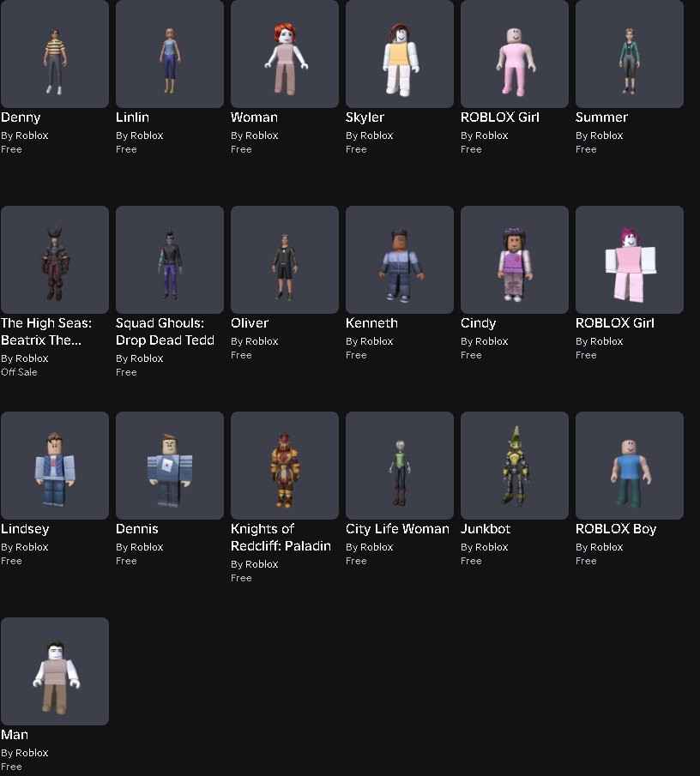Click 'By Roblox' creator under Lindsey
The image size is (700, 776).
[x=25, y=547]
